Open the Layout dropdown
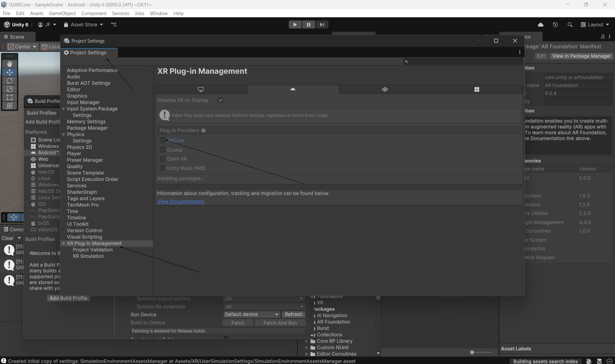 click(x=595, y=25)
